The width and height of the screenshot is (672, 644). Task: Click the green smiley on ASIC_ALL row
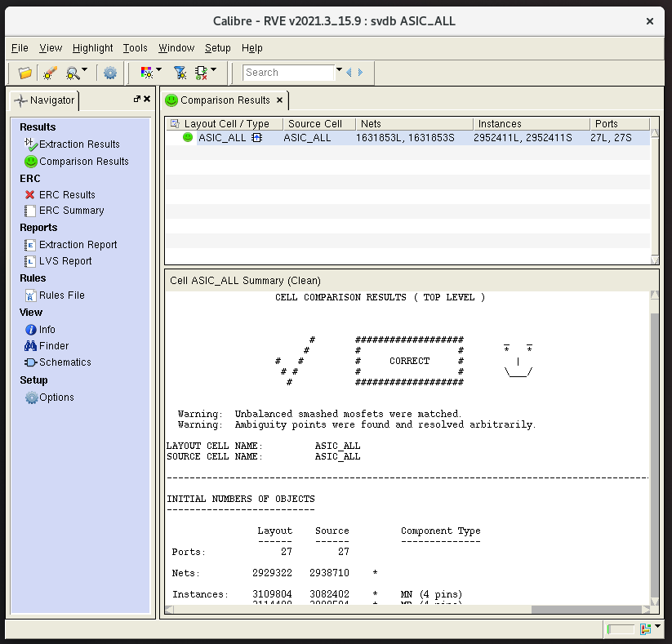click(x=188, y=138)
